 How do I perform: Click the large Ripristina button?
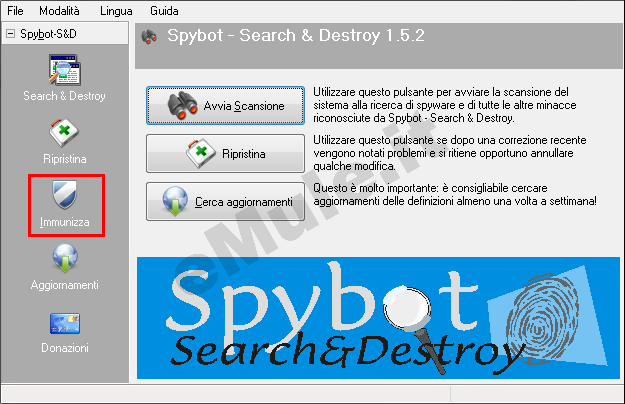(225, 153)
